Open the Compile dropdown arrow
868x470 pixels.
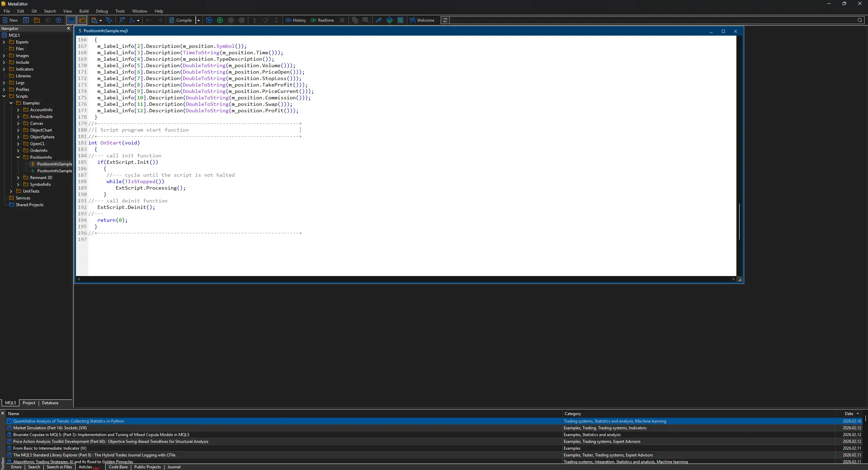tap(199, 20)
